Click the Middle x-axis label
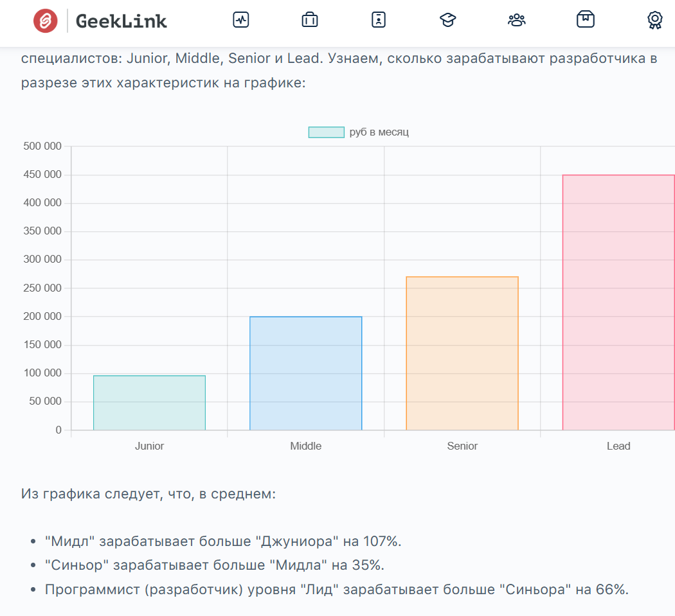 coord(305,446)
